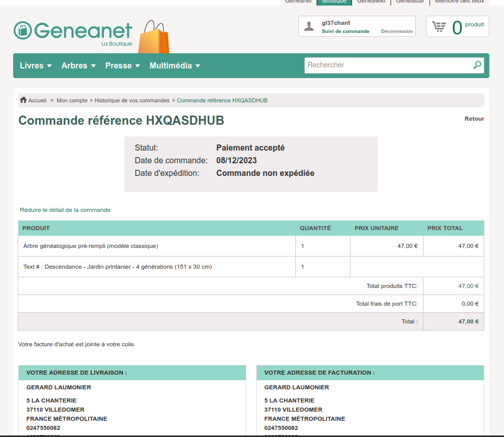
Task: Click the home icon in breadcrumb
Action: 23,100
